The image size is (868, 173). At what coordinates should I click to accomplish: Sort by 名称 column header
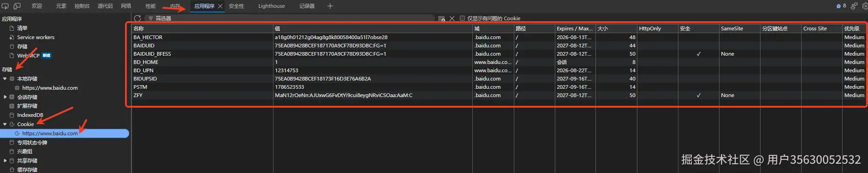[x=202, y=29]
